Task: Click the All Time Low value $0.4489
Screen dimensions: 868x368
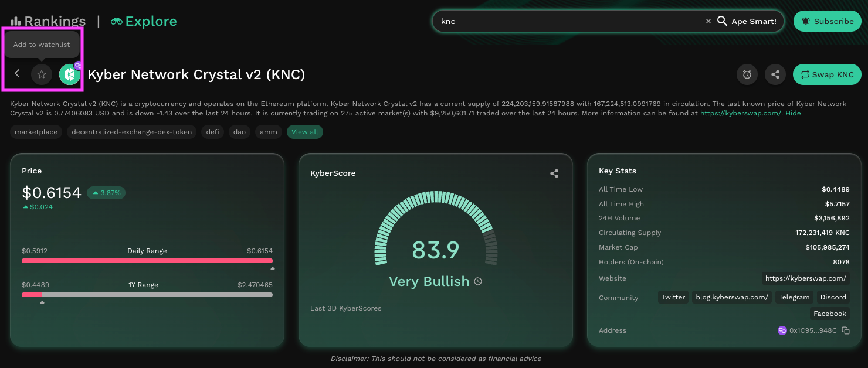Action: coord(836,189)
